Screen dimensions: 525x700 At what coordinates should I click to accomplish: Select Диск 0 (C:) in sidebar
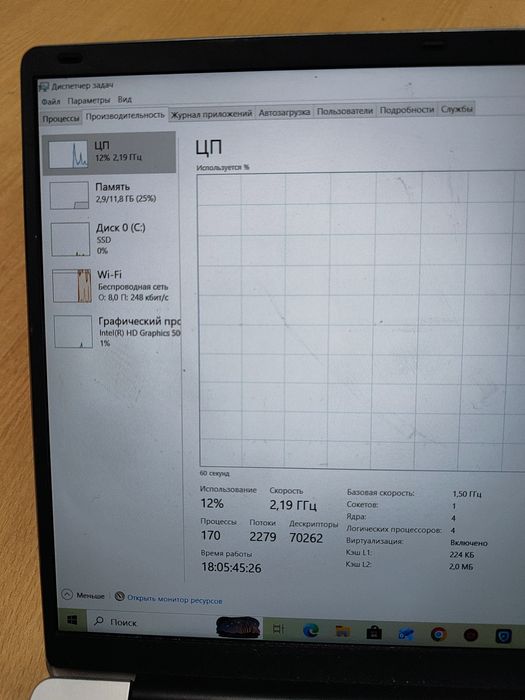pyautogui.click(x=111, y=239)
